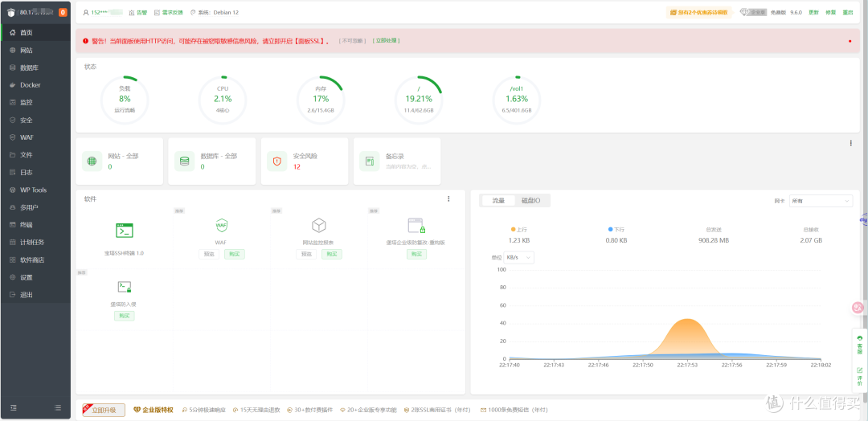Viewport: 868px width, 421px height.
Task: Open 软件 panel three-dot menu
Action: 448,198
